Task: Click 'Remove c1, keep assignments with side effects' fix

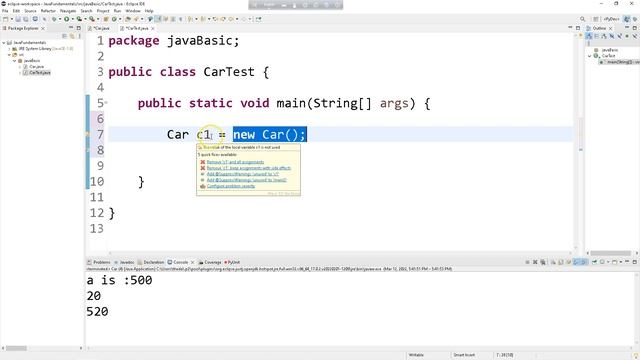Action: pyautogui.click(x=249, y=168)
